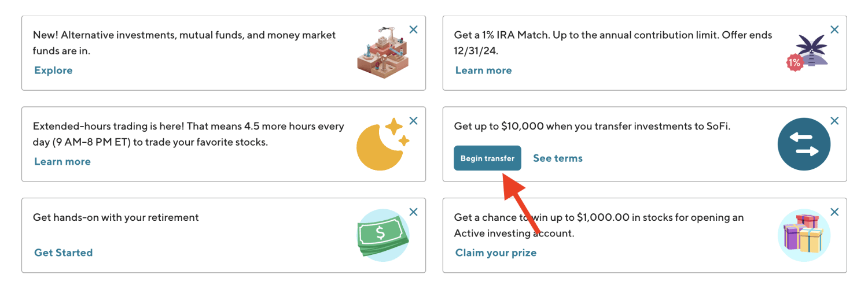Close the $1,000 stock prize card

coord(834,212)
